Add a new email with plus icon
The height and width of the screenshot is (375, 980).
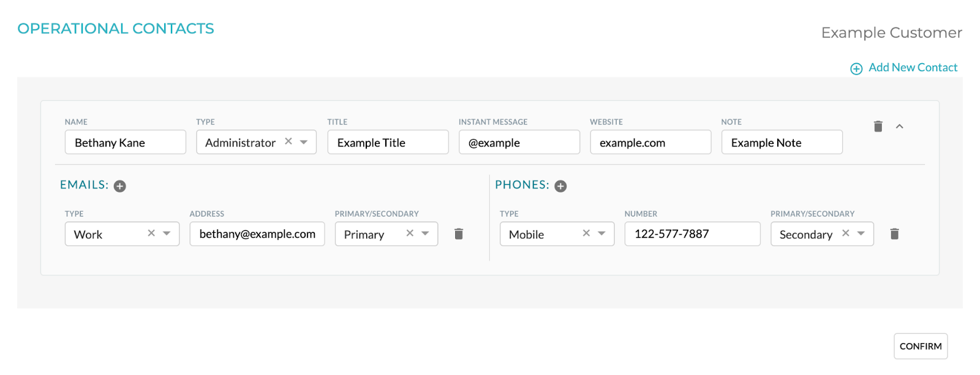click(x=120, y=186)
